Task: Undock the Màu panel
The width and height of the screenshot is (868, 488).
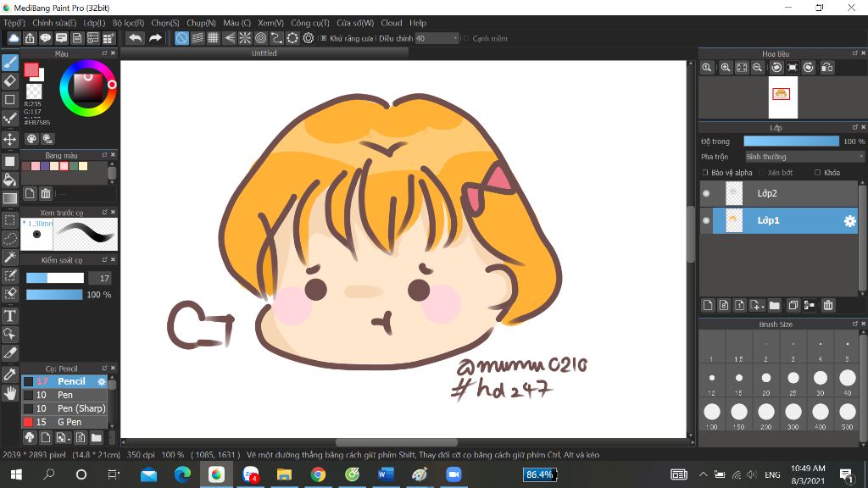Action: click(x=104, y=53)
